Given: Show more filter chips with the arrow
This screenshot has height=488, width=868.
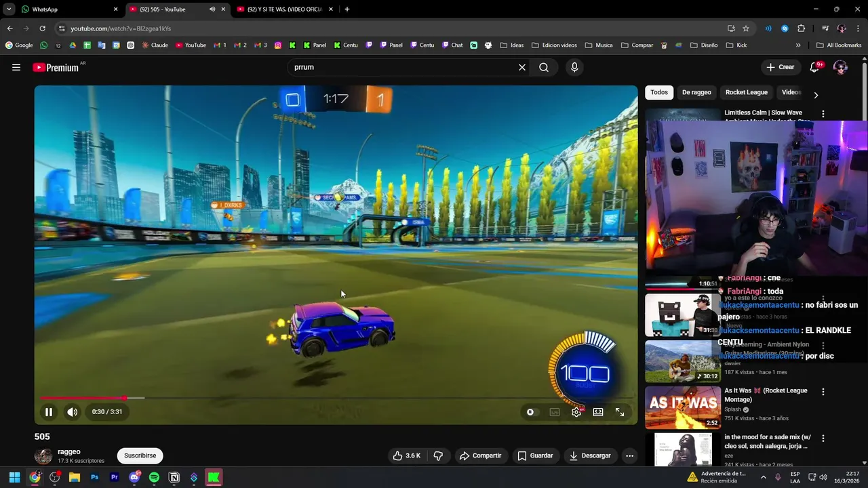Looking at the screenshot, I should pos(816,95).
